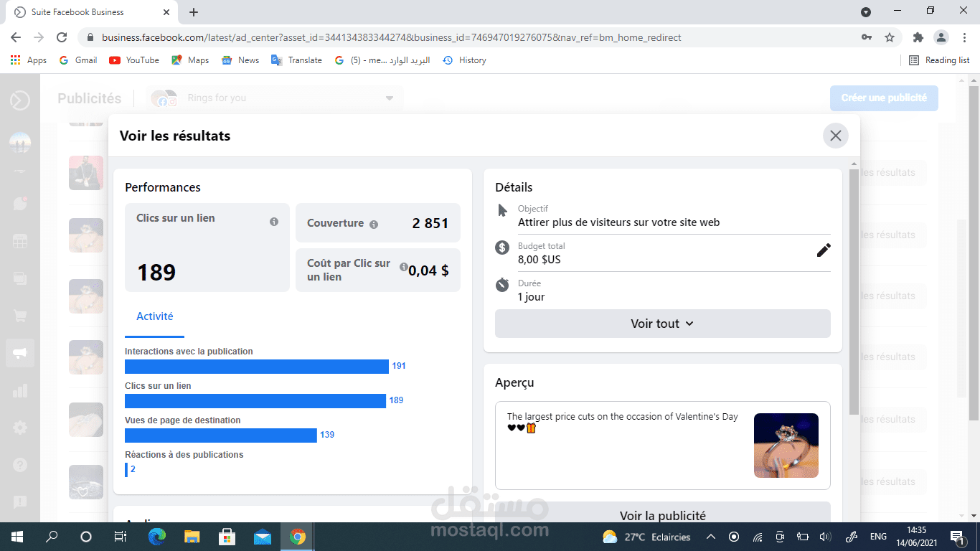
Task: Click the password key icon in address bar
Action: point(867,37)
